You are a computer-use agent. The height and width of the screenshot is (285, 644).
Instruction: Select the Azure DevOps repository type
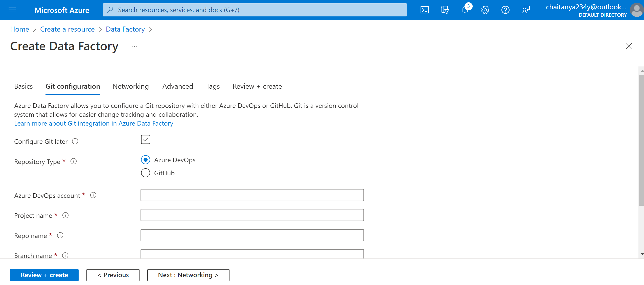146,160
